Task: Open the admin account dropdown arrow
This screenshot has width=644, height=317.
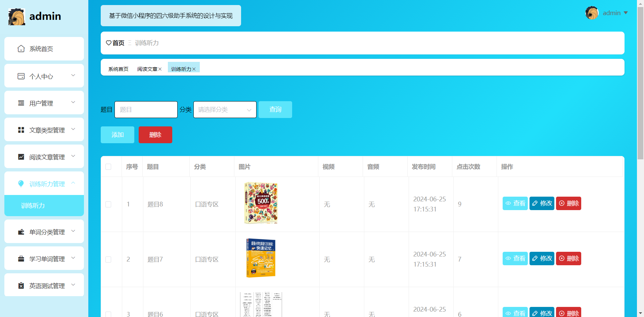Action: click(x=626, y=13)
